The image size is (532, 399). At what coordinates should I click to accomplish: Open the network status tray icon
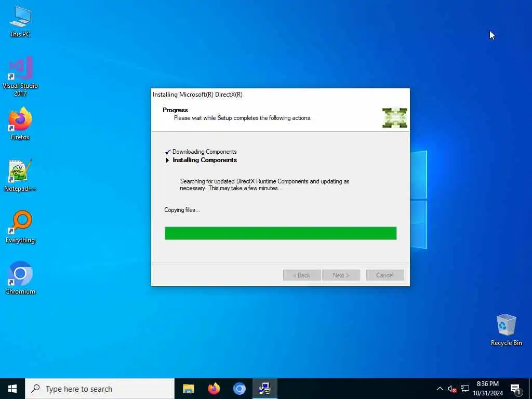(x=465, y=389)
